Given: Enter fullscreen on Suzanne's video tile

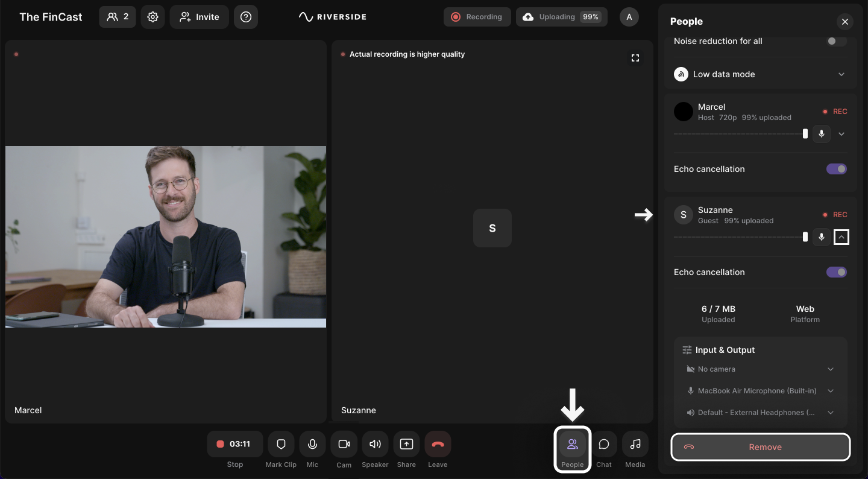Looking at the screenshot, I should click(635, 58).
